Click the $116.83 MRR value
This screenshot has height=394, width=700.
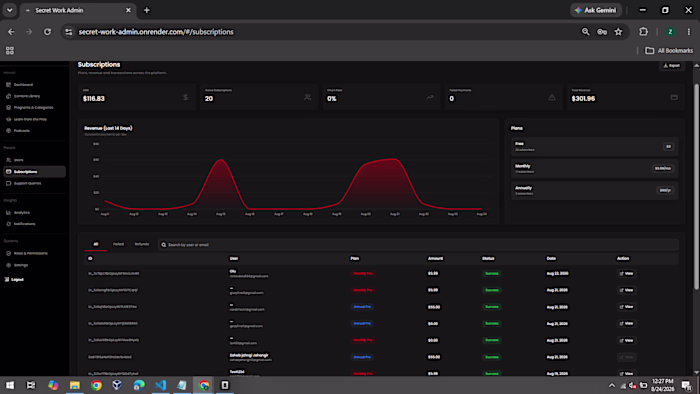point(94,99)
